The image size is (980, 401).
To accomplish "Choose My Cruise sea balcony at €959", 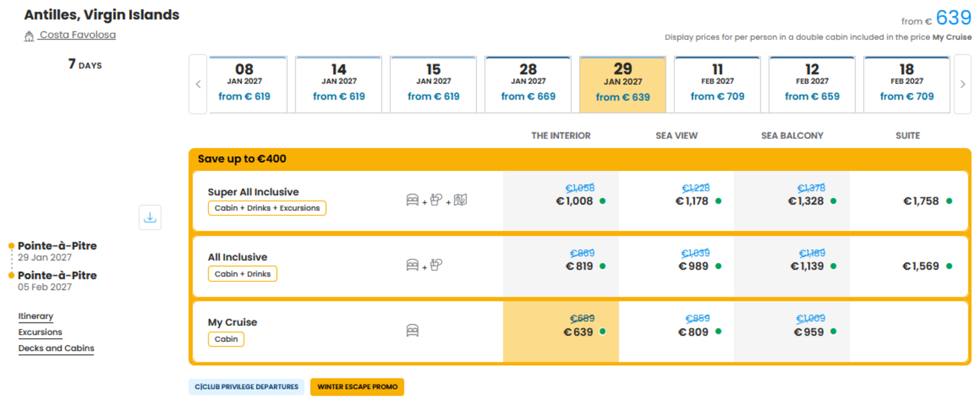I will click(x=792, y=331).
